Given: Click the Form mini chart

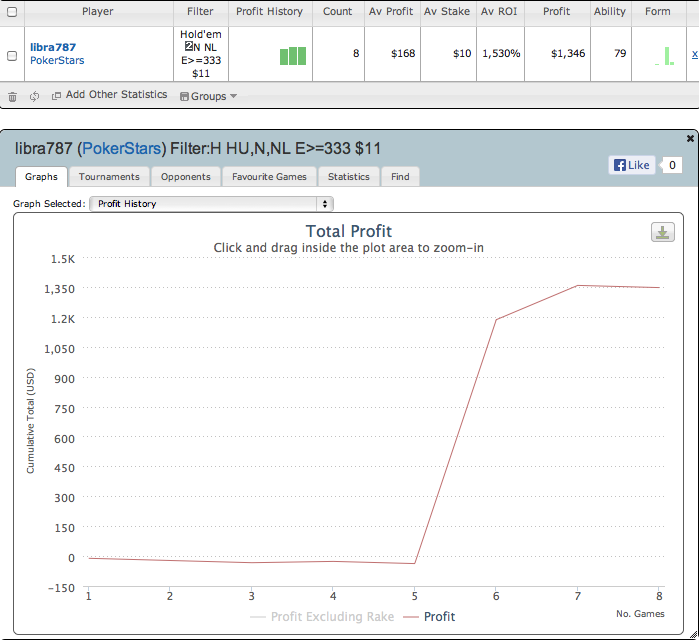Looking at the screenshot, I should [x=664, y=56].
